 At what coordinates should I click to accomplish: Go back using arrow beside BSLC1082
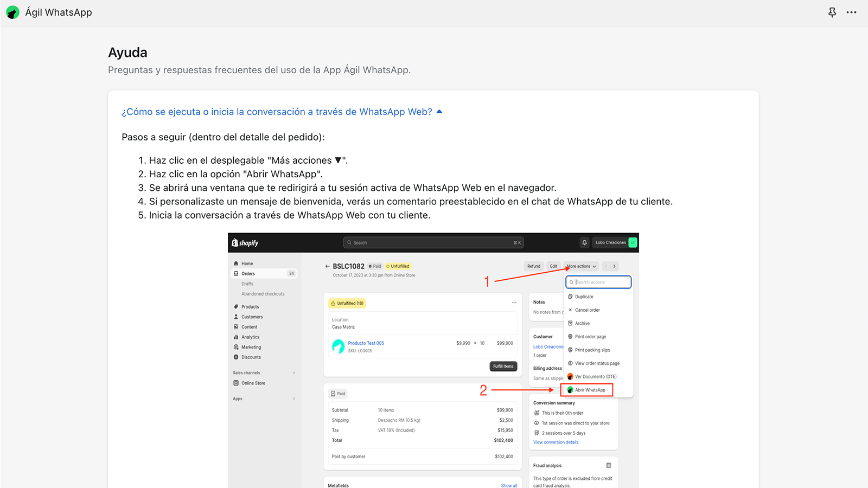pyautogui.click(x=327, y=266)
